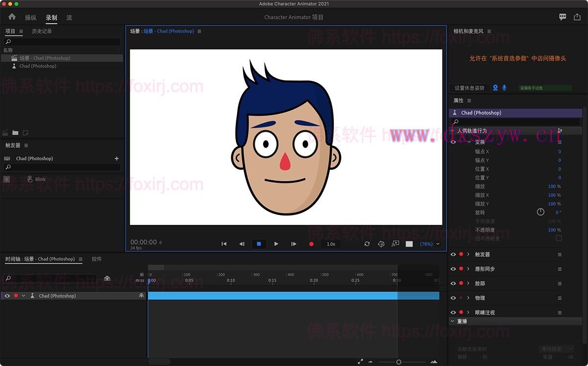This screenshot has width=588, height=366.
Task: Click the Triggers panel search field
Action: click(x=62, y=167)
